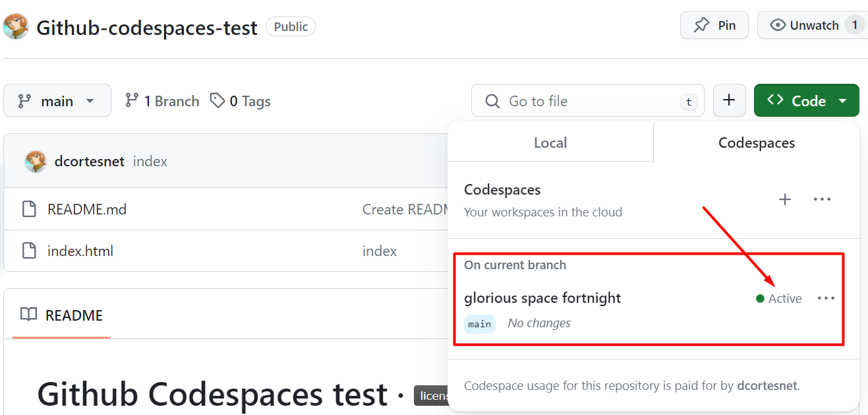Image resolution: width=868 pixels, height=415 pixels.
Task: Open options for glorious space fortnight codespace
Action: pyautogui.click(x=826, y=298)
